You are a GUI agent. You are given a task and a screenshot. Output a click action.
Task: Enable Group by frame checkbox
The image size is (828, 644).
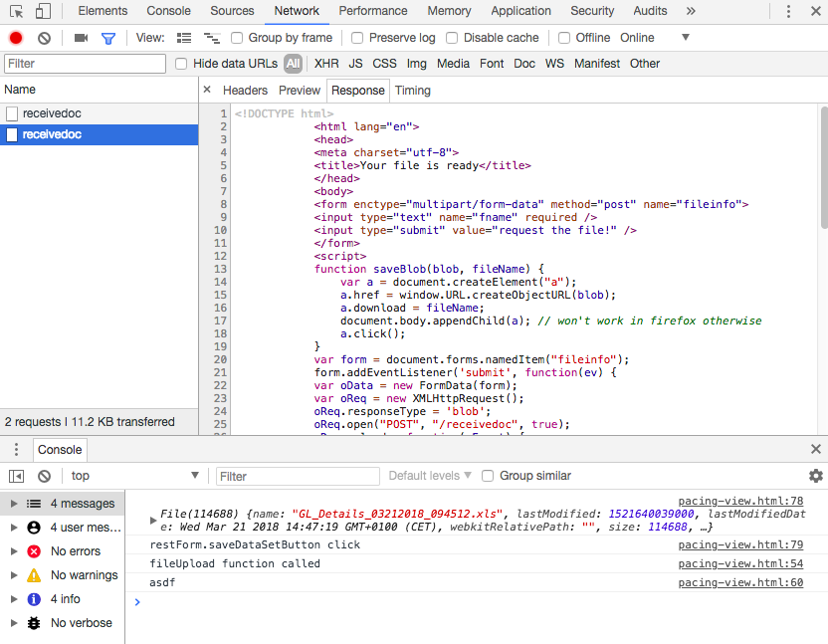click(237, 38)
